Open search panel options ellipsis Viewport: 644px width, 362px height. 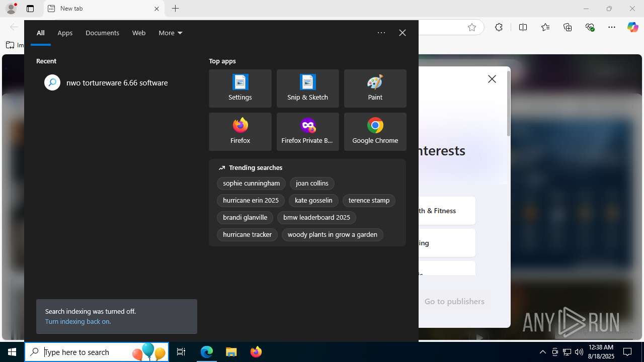(x=381, y=33)
